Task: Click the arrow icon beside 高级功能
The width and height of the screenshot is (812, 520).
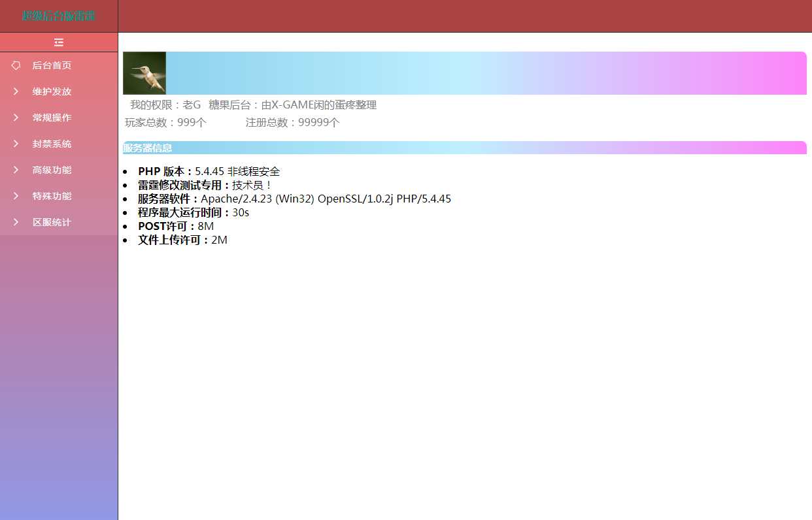Action: click(x=16, y=170)
